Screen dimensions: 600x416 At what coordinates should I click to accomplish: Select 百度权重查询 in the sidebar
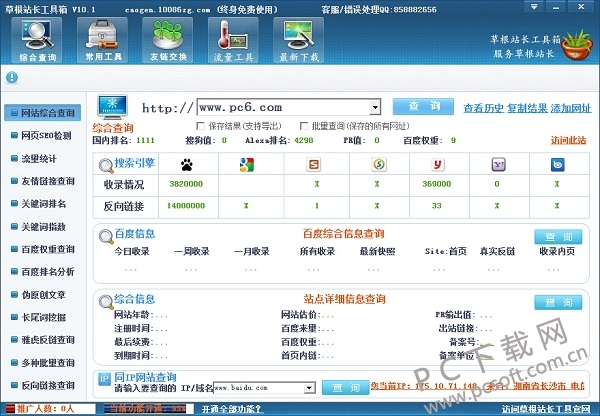[42, 249]
